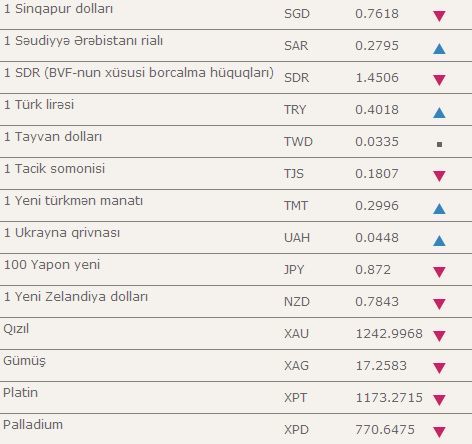
Task: Click the red down arrow for XAU gold
Action: [439, 336]
